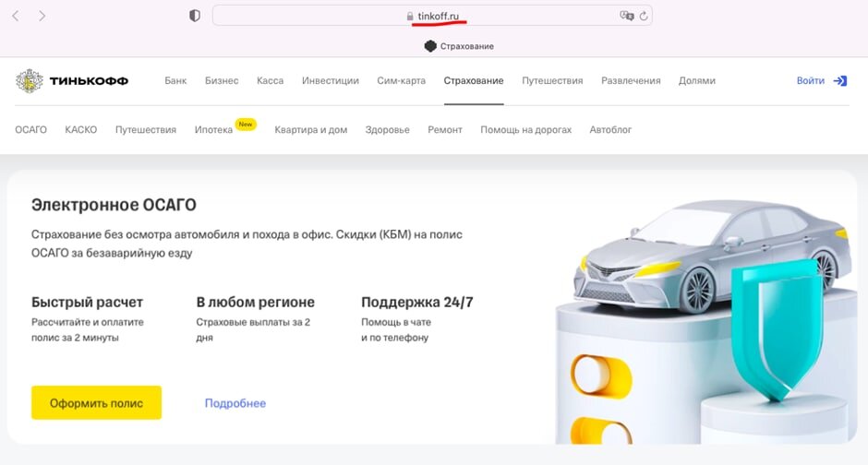Screen dimensions: 868x465
Task: Open the Сим-карта section
Action: tap(402, 80)
